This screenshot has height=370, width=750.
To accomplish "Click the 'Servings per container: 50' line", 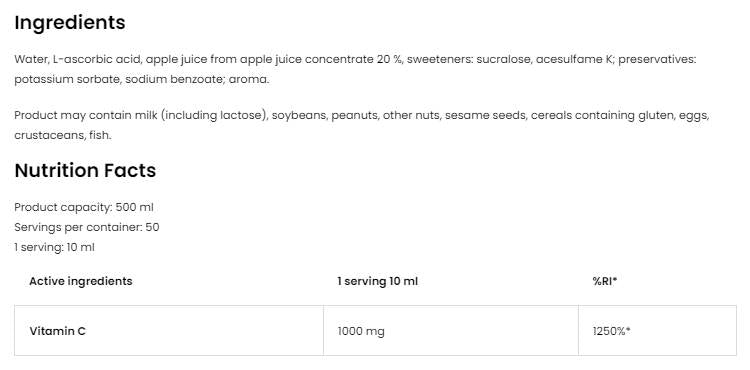I will point(87,227).
